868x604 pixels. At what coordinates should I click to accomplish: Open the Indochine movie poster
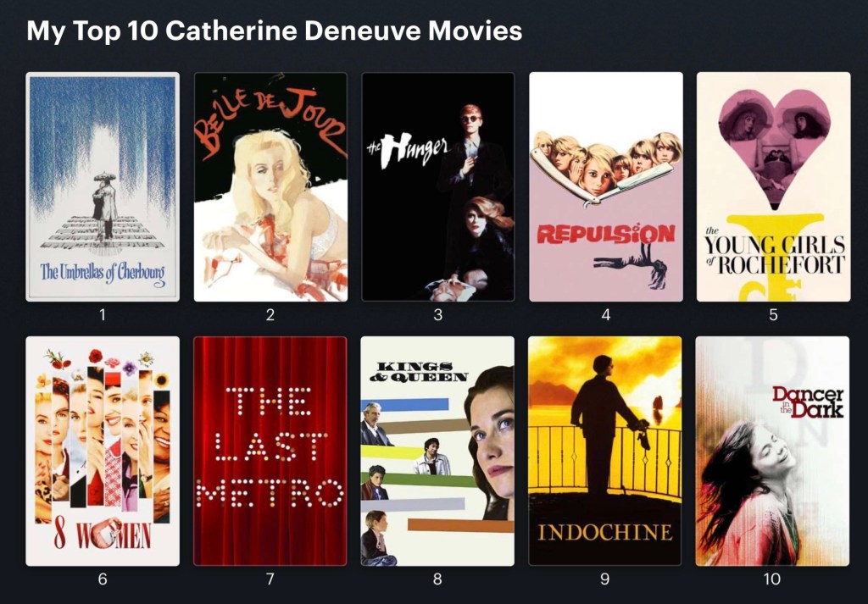[605, 452]
